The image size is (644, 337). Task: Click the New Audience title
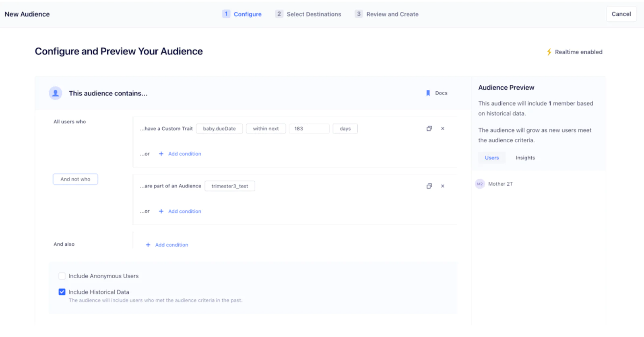27,14
